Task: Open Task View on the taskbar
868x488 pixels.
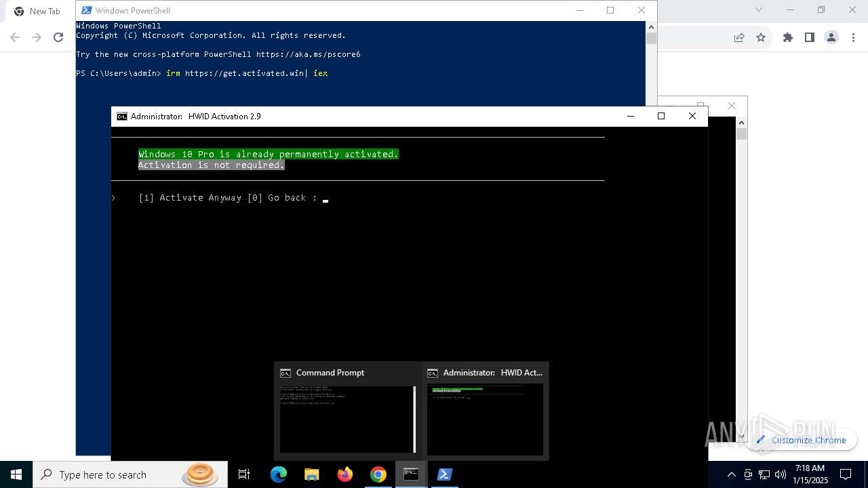Action: pos(244,474)
